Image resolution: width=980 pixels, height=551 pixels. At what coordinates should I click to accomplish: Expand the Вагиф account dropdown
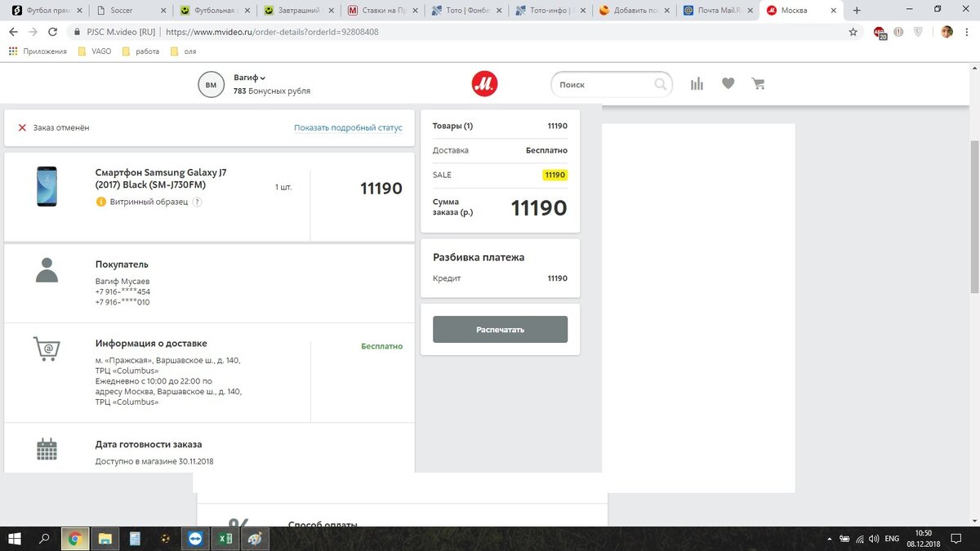click(x=250, y=78)
